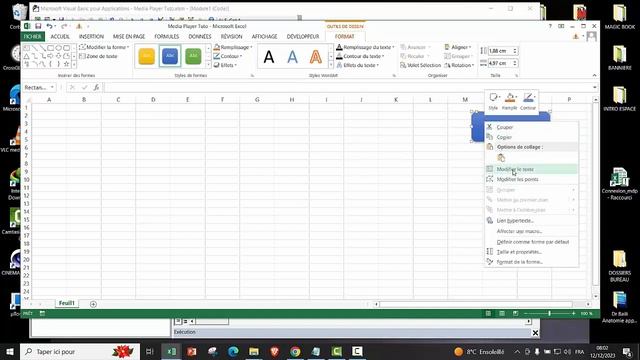Screen dimensions: 640x360
Task: Open Windows Start menu
Action: click(10, 351)
